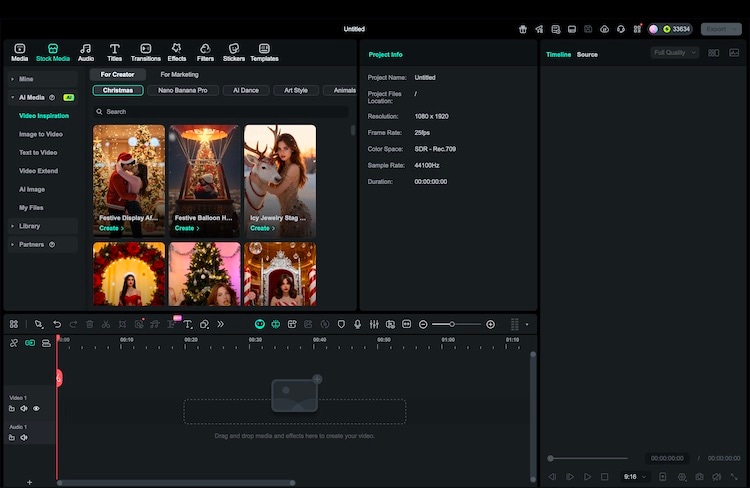The height and width of the screenshot is (488, 750).
Task: Open the Transitions panel
Action: coord(145,52)
